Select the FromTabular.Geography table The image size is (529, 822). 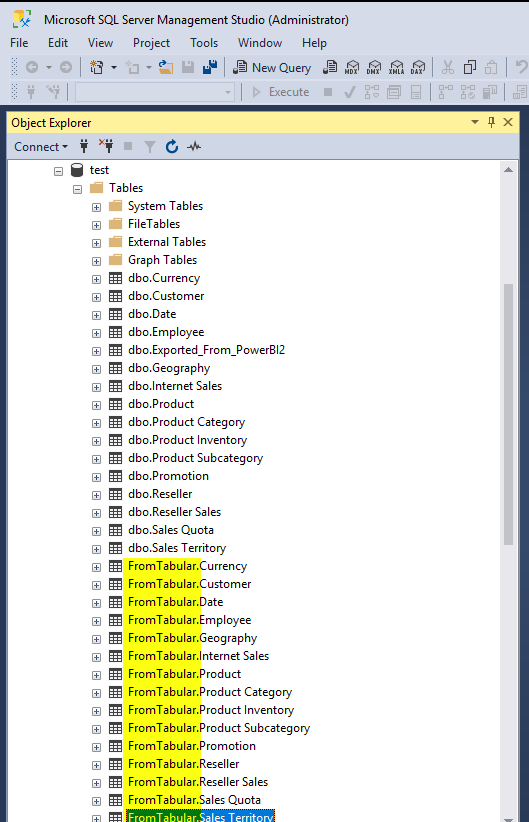192,637
